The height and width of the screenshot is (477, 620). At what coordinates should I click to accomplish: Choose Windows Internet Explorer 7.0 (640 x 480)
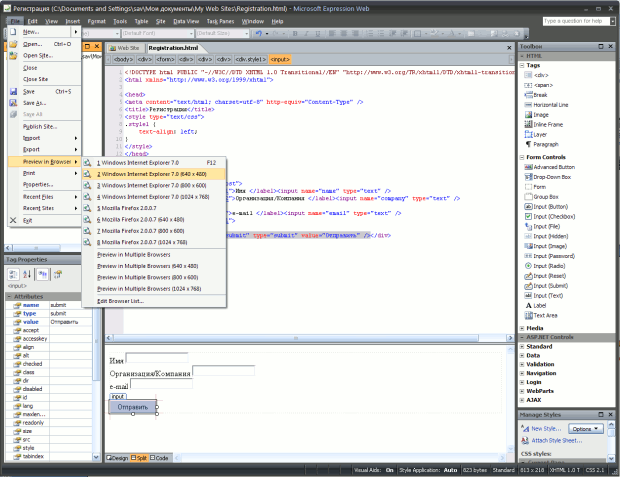click(151, 173)
